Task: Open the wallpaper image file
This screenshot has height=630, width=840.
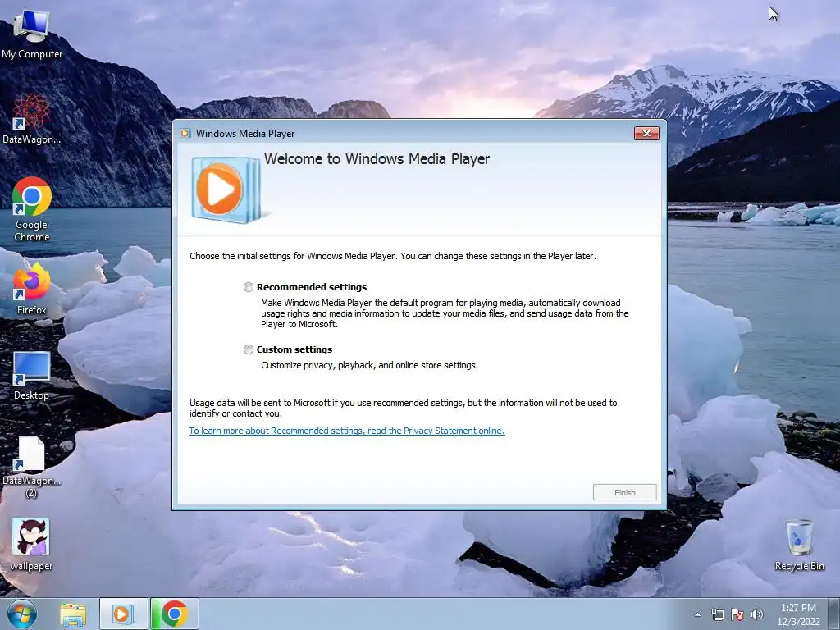Action: pos(32,544)
